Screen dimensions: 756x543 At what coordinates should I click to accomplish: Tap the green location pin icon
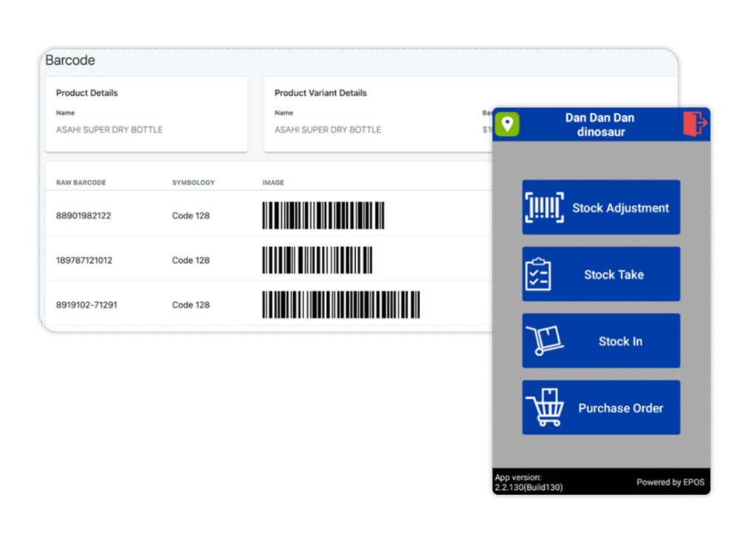507,124
